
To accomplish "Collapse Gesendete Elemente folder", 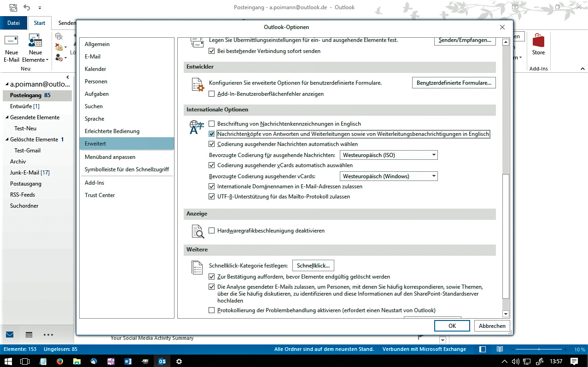I will tap(7, 117).
